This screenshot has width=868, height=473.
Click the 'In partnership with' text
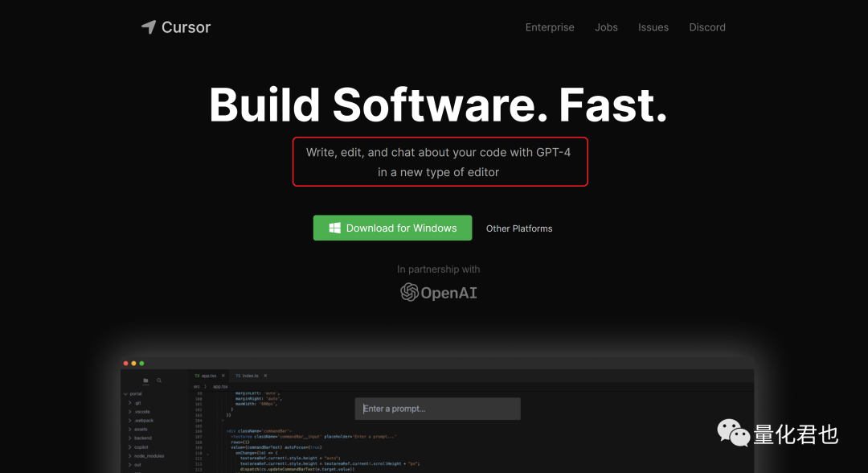(x=439, y=269)
